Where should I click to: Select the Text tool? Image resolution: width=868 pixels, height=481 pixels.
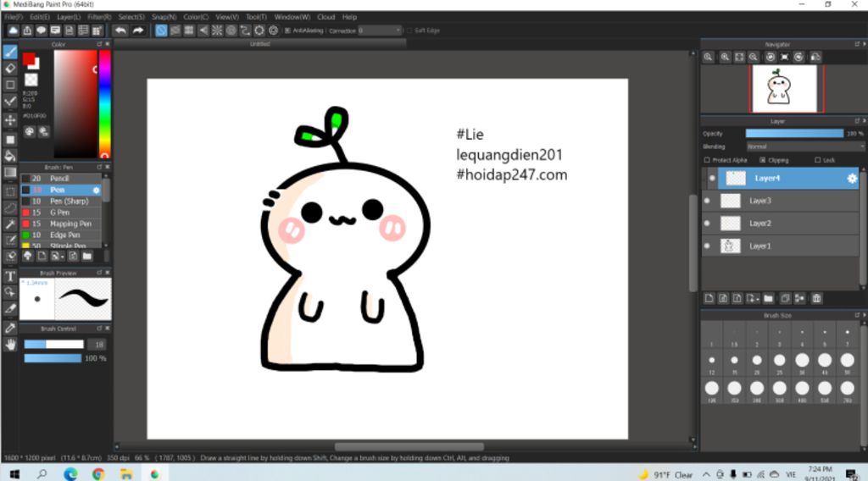coord(10,276)
